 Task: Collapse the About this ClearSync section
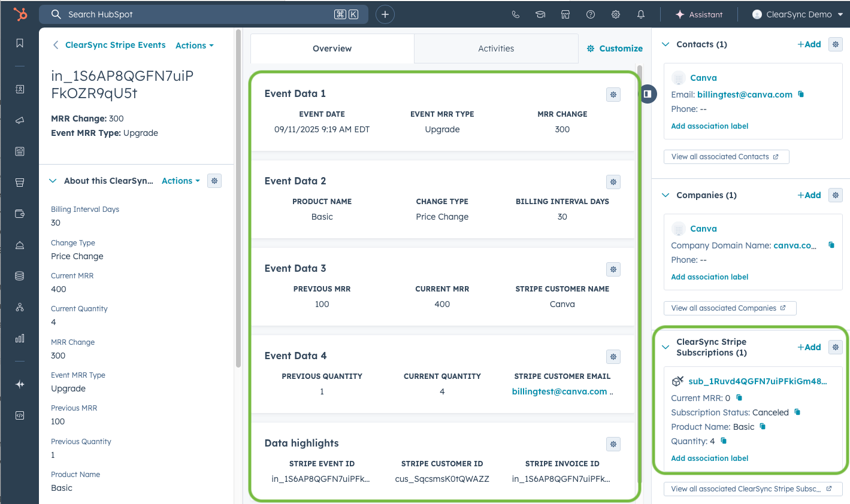[53, 181]
